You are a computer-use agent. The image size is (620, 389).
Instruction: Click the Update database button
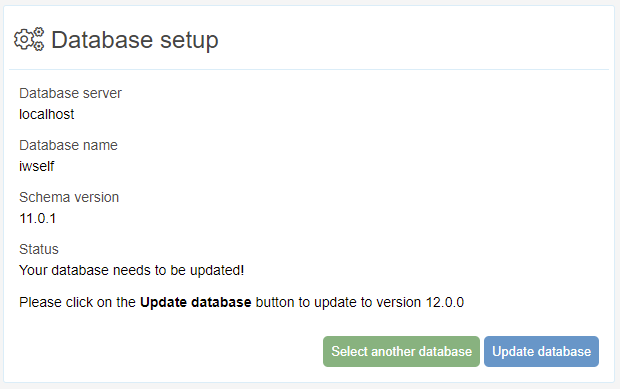[541, 351]
